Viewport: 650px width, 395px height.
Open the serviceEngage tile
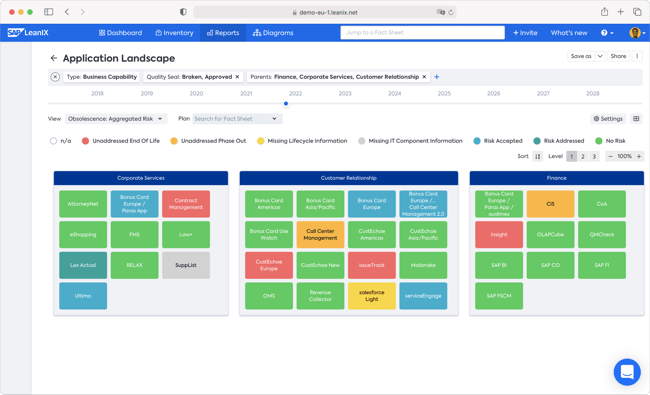click(x=423, y=296)
